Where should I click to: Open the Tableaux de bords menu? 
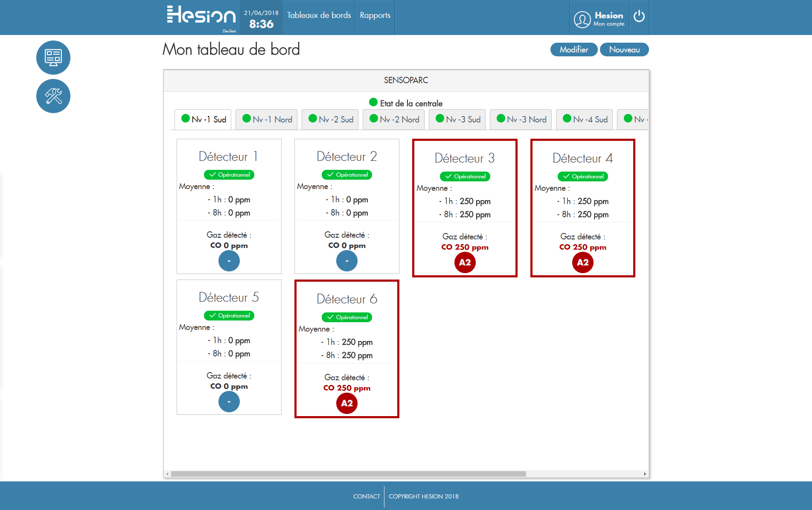[319, 15]
